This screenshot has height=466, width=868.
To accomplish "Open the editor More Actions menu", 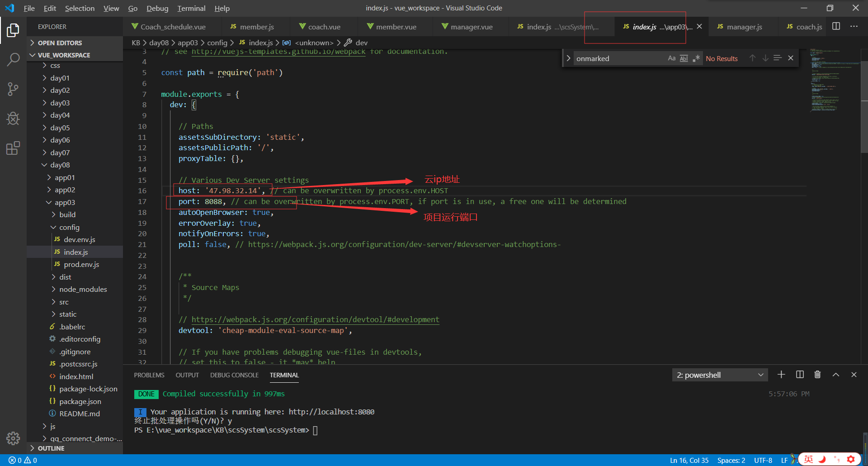I will click(854, 26).
